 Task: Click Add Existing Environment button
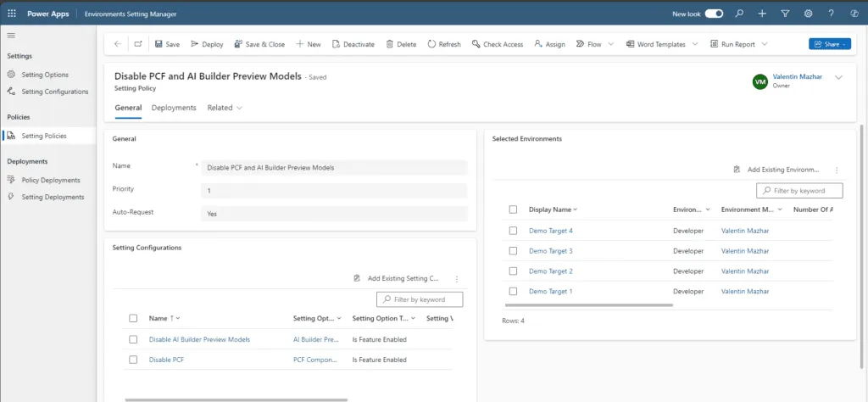tap(776, 170)
